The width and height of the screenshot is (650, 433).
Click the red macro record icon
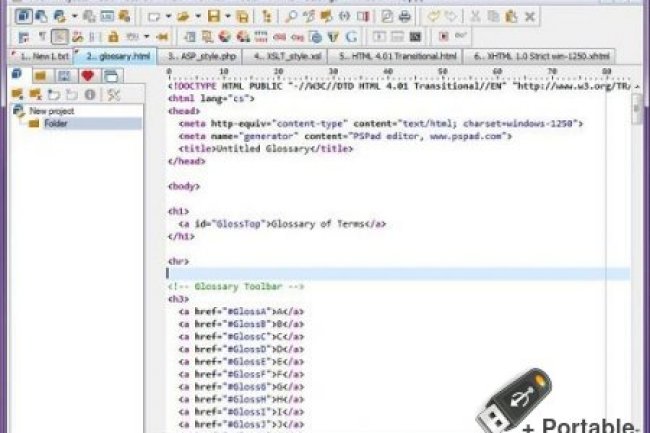[444, 36]
